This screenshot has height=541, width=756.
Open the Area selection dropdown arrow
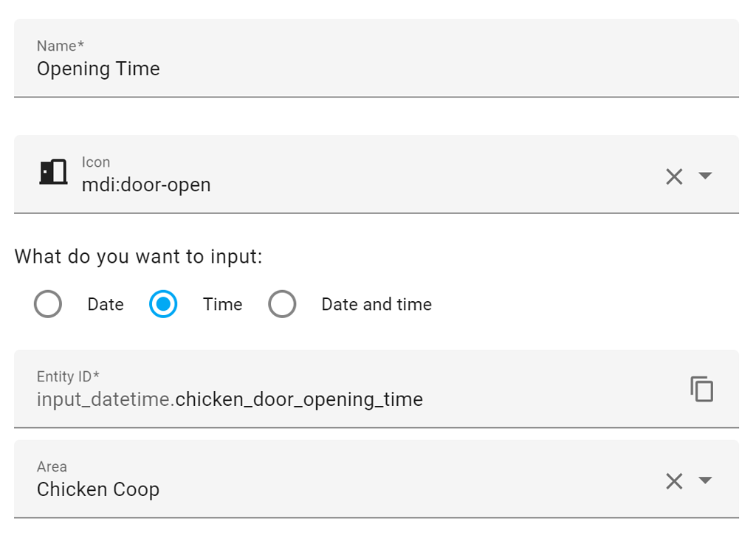(x=705, y=480)
